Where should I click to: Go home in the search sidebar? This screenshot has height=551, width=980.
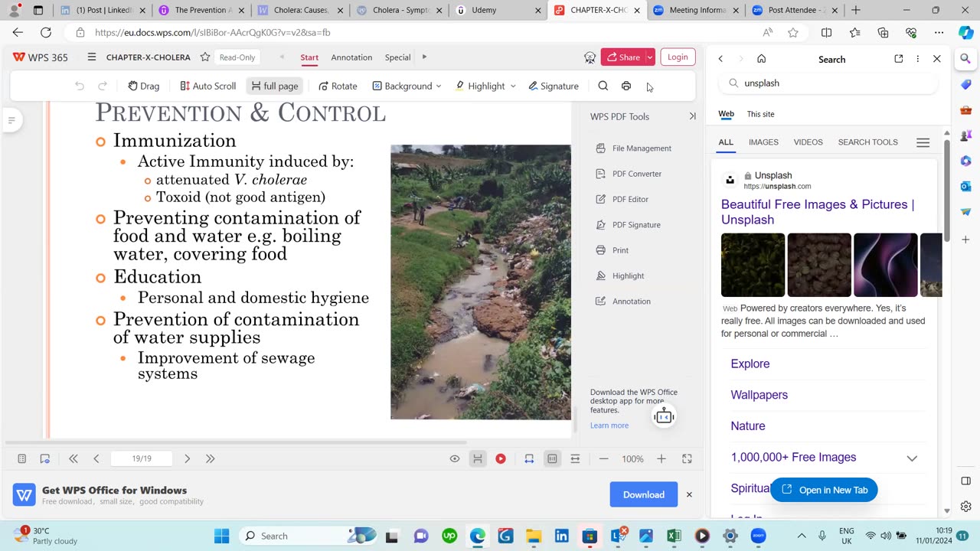click(761, 59)
